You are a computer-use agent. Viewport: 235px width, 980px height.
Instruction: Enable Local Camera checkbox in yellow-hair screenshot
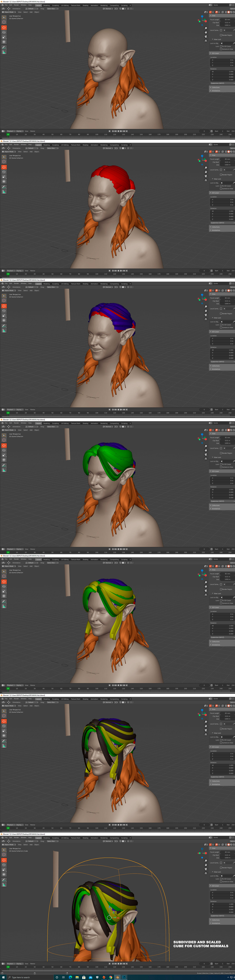[221, 584]
